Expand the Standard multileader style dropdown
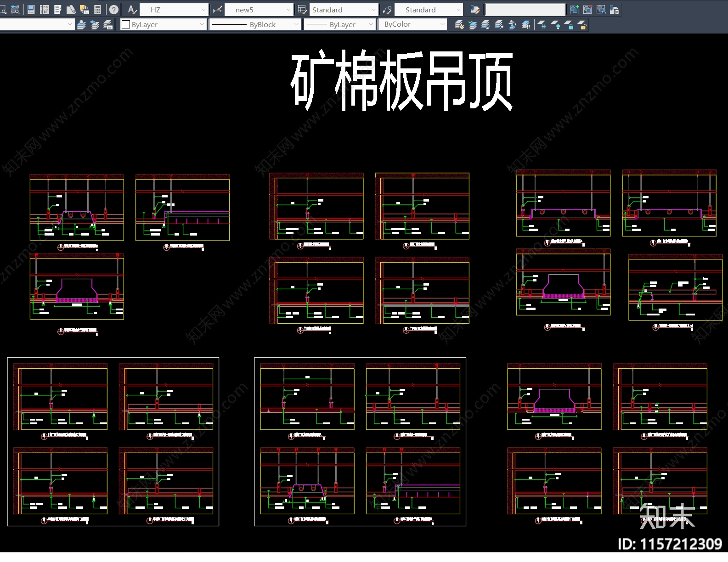This screenshot has height=562, width=728. [x=458, y=10]
